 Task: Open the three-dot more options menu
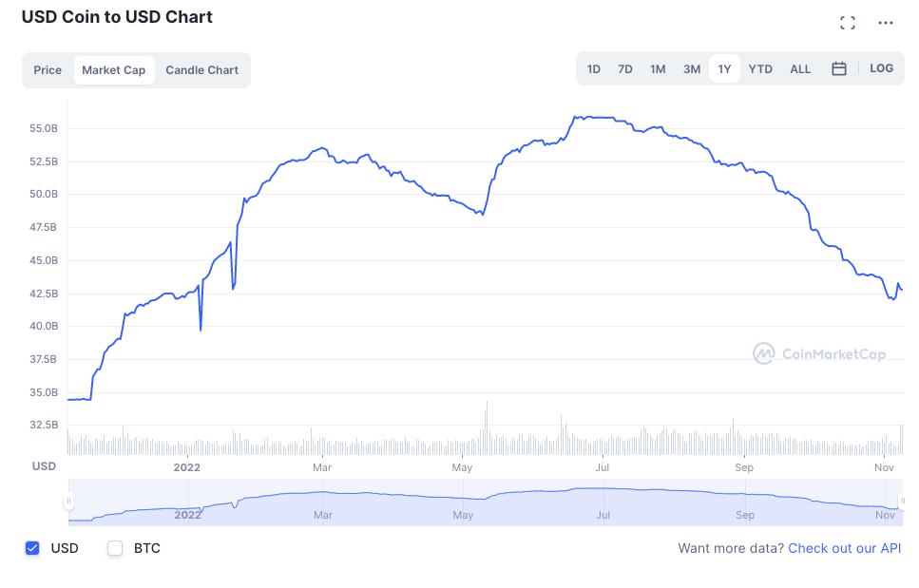(886, 23)
